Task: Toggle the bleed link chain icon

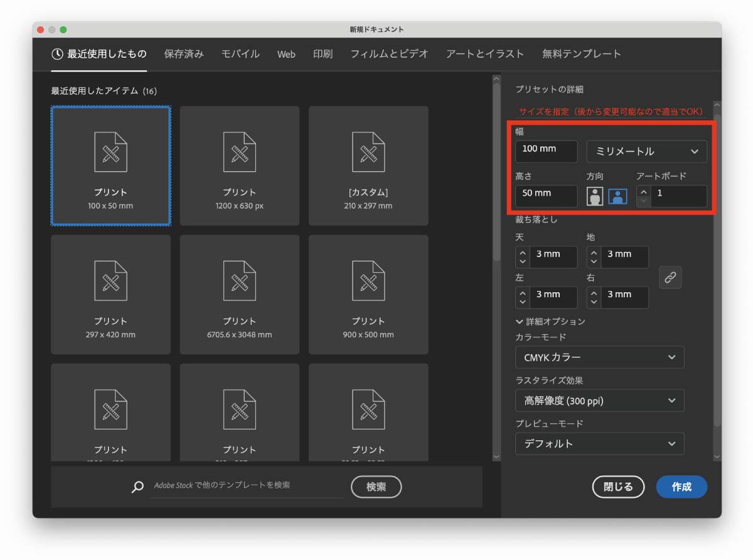Action: (x=670, y=277)
